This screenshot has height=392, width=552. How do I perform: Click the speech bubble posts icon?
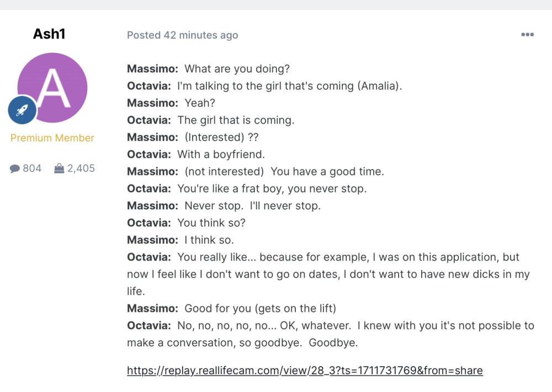tap(15, 168)
